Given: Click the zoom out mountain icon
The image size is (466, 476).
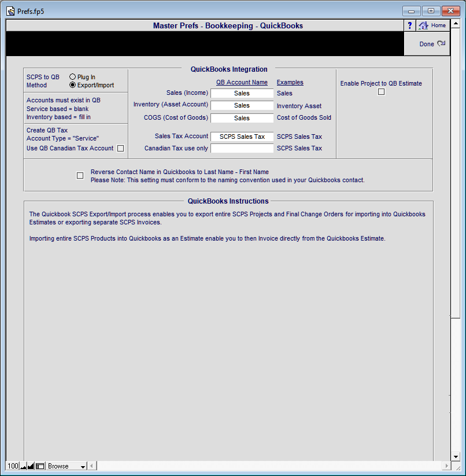Looking at the screenshot, I should pos(23,466).
